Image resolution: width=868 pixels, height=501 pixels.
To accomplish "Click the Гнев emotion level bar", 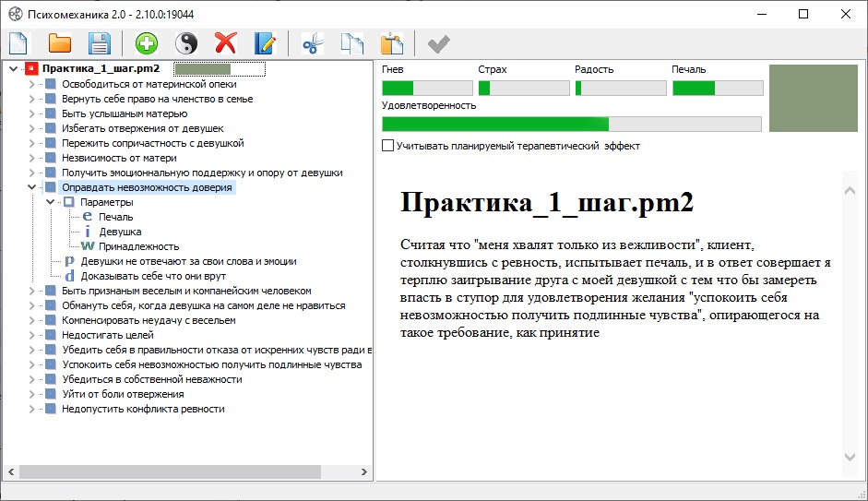I will click(x=427, y=89).
